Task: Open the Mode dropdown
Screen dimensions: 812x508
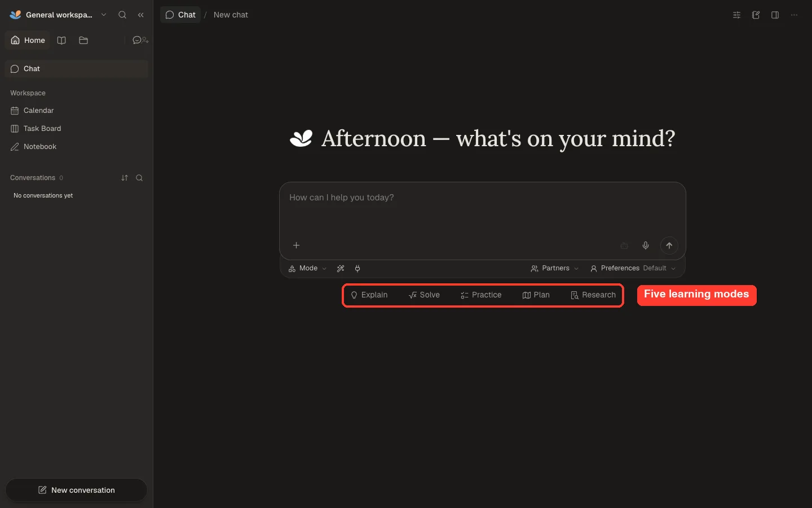Action: click(307, 269)
